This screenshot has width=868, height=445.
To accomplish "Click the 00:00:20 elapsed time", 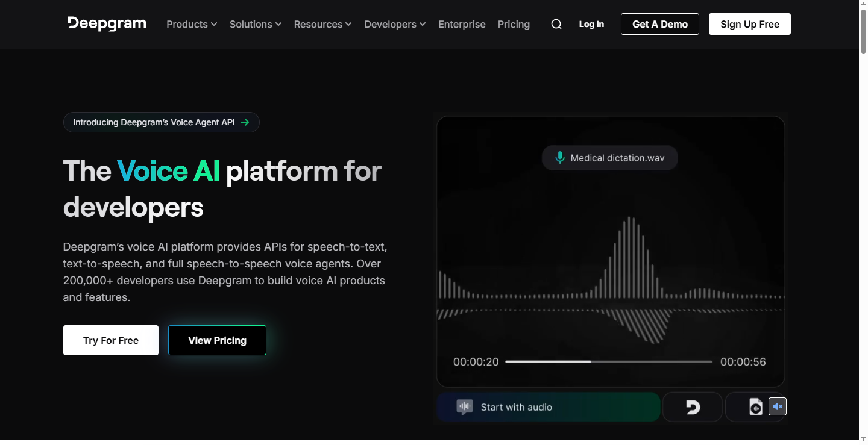I will pos(476,362).
